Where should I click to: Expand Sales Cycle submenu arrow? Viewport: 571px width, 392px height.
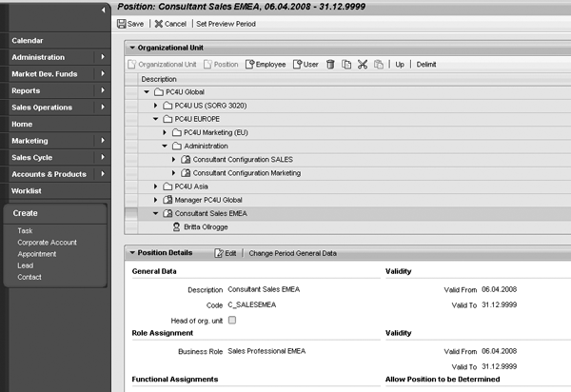click(x=103, y=157)
